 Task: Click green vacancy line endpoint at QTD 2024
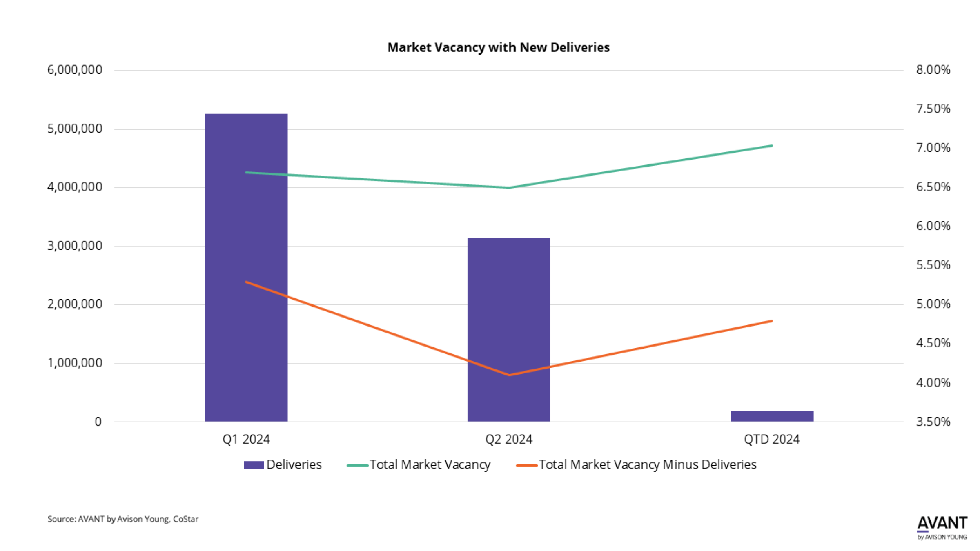pyautogui.click(x=772, y=146)
